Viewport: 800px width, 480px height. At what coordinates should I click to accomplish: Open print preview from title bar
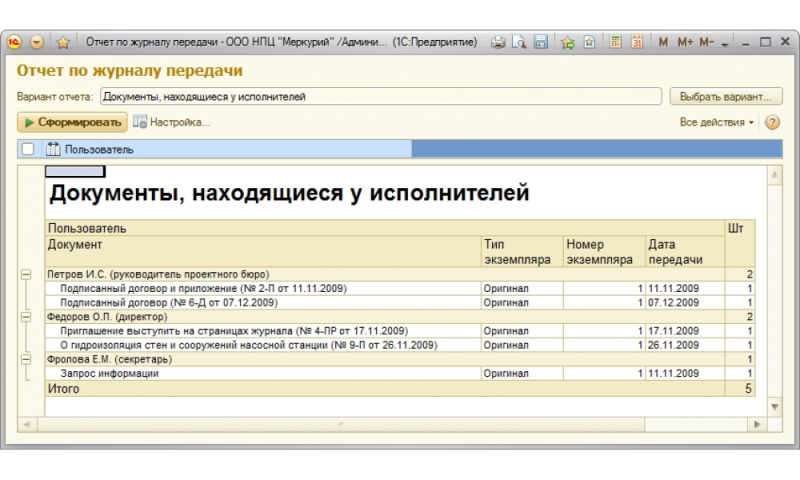519,42
